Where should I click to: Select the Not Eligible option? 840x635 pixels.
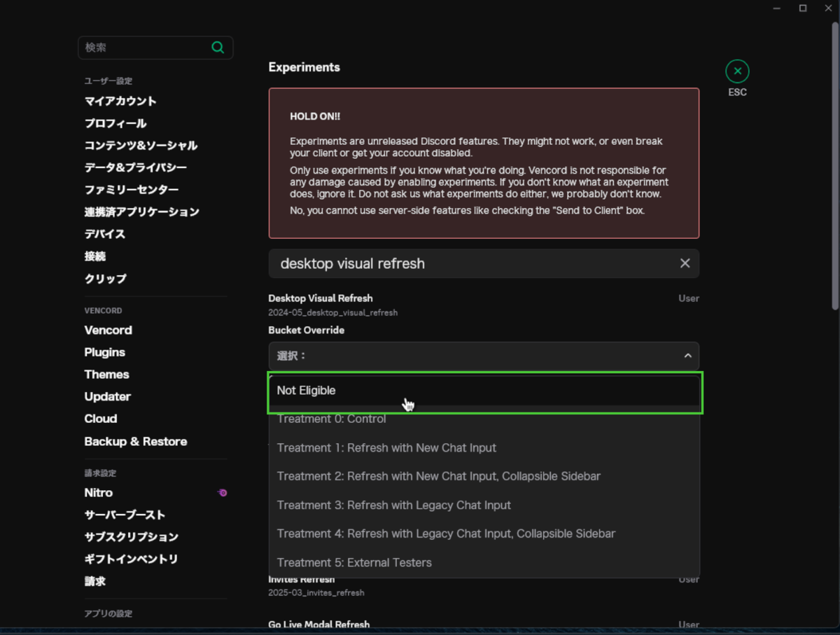[x=484, y=391]
